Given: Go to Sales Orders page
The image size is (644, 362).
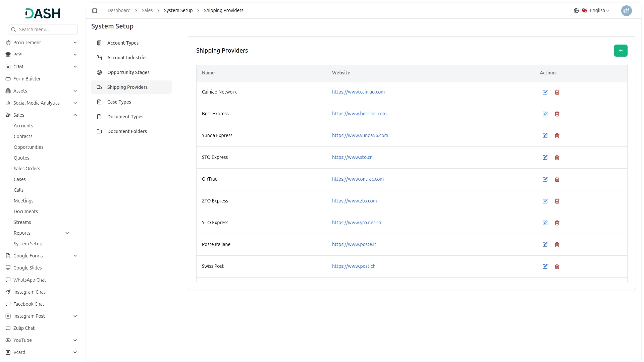Looking at the screenshot, I should coord(27,169).
